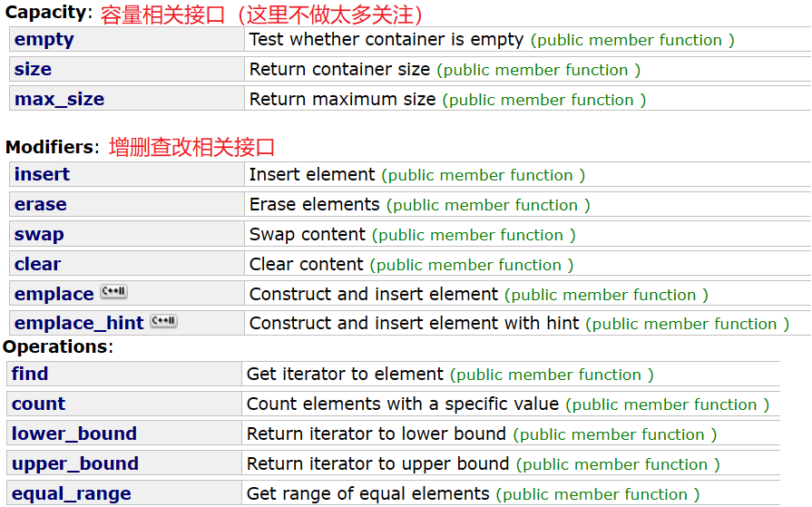
Task: Open the size function reference
Action: click(33, 69)
